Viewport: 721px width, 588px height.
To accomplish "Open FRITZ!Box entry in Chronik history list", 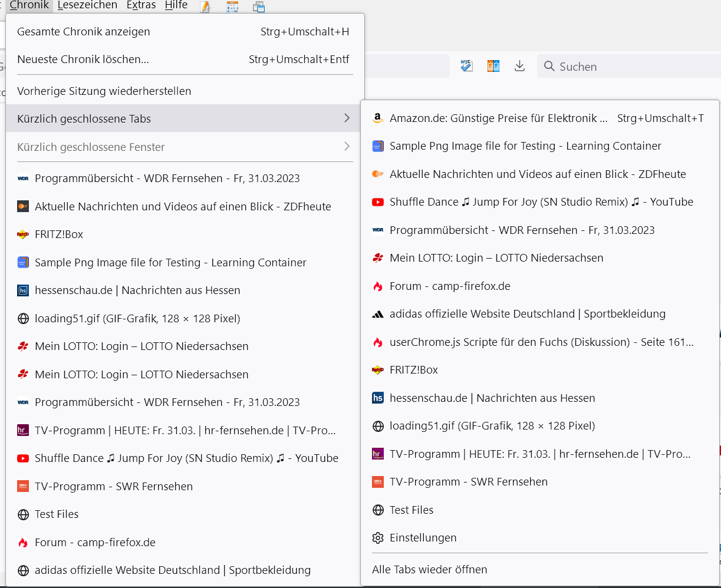I will click(x=59, y=234).
